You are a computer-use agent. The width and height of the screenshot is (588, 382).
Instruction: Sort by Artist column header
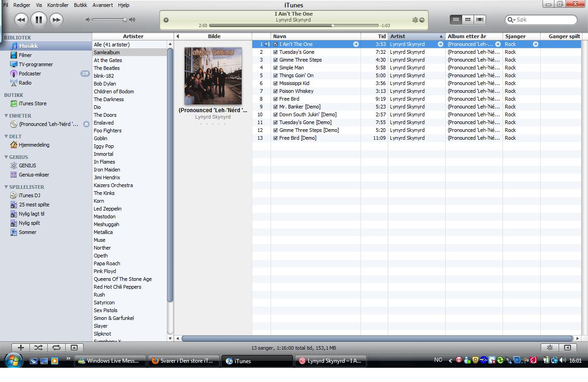[x=417, y=36]
